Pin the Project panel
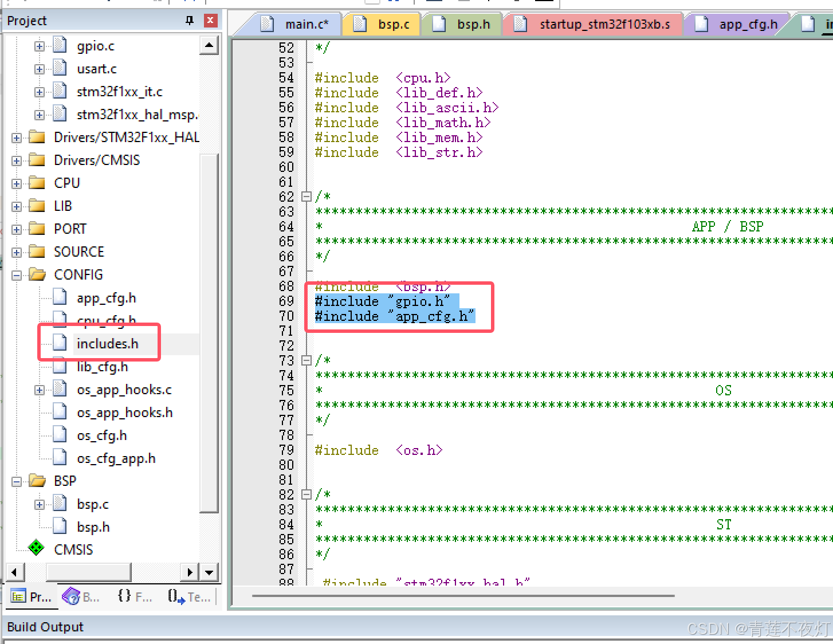 189,20
